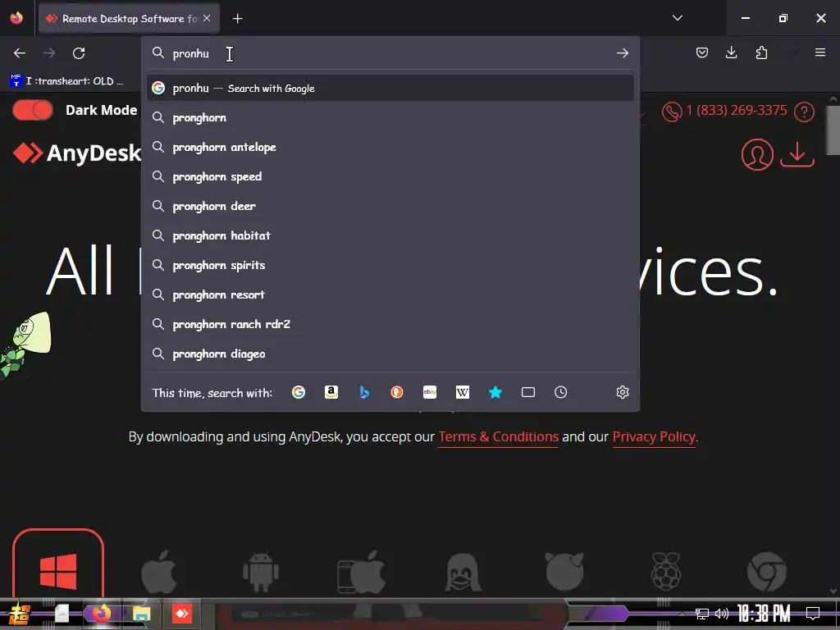Select 'pronghorn habitat' suggestion
840x630 pixels.
tap(390, 235)
